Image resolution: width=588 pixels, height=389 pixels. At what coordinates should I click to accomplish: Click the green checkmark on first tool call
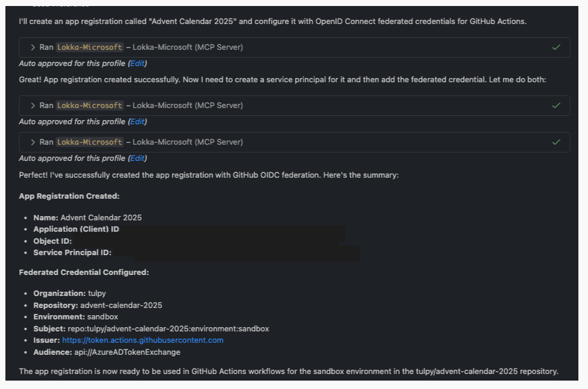[x=556, y=47]
